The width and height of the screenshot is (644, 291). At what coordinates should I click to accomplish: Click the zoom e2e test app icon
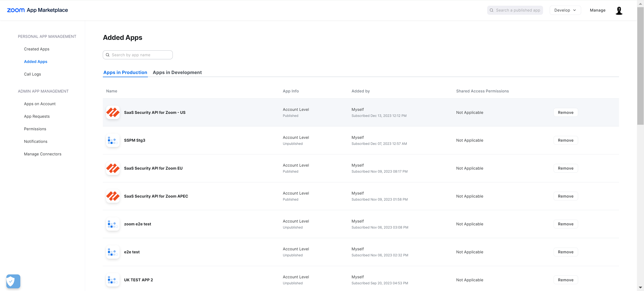[113, 224]
